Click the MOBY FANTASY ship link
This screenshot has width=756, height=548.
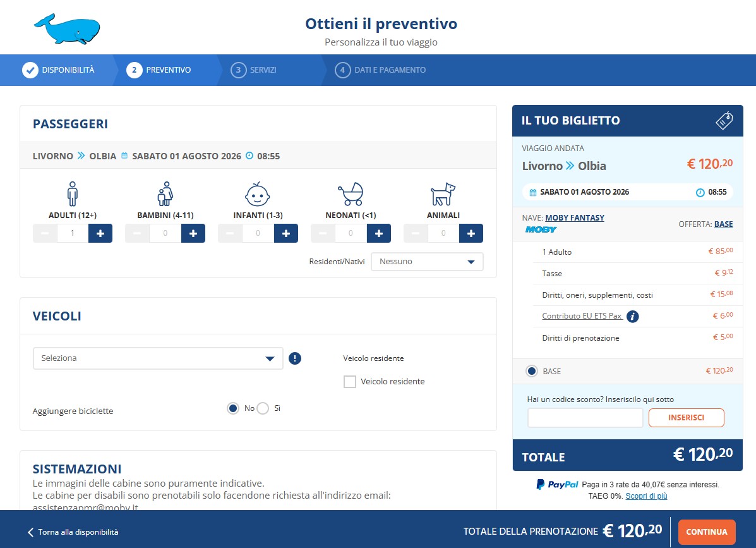click(x=575, y=217)
